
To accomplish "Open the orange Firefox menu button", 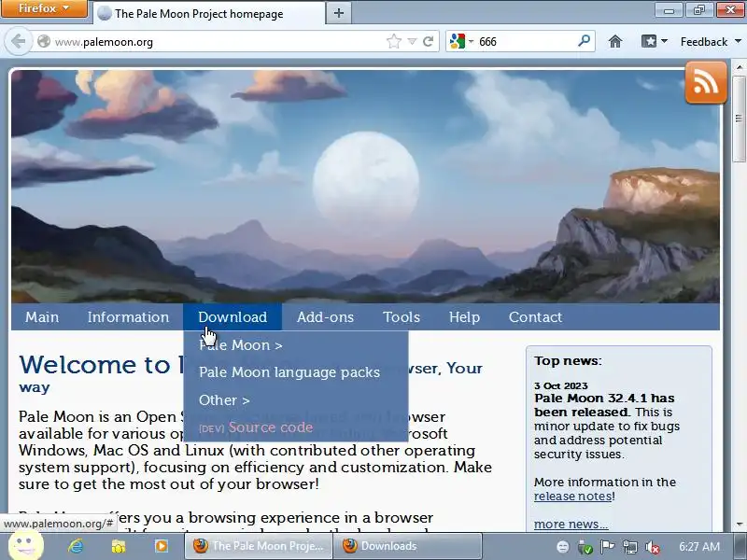I will 44,8.
